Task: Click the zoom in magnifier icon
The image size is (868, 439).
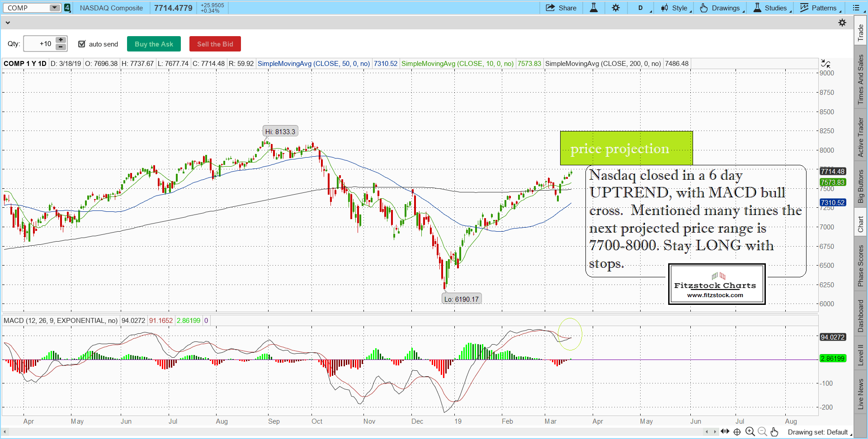Action: click(x=750, y=432)
